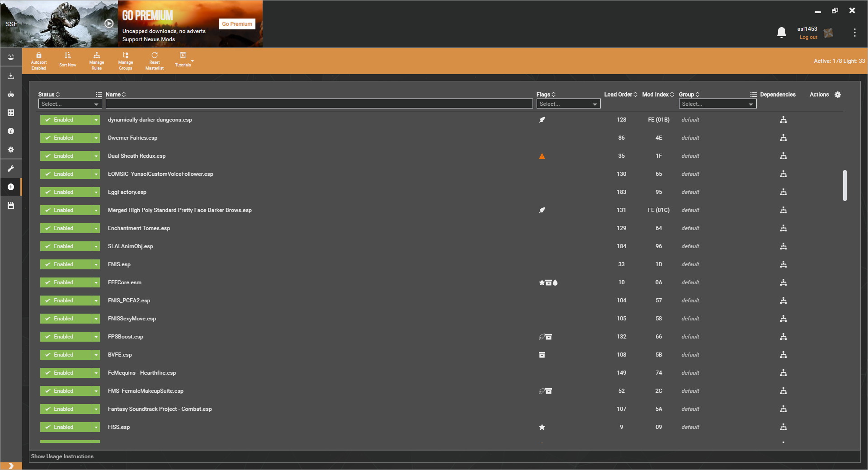Open the notifications bell
Viewport: 868px width, 470px height.
coord(781,33)
